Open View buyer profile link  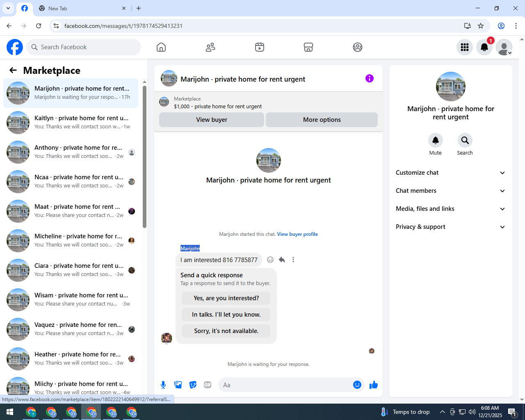point(297,234)
